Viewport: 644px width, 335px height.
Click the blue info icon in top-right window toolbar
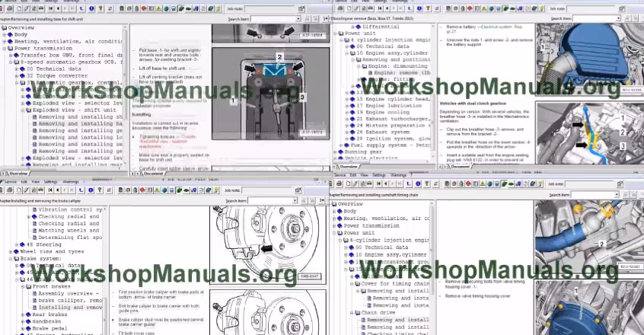point(419,8)
